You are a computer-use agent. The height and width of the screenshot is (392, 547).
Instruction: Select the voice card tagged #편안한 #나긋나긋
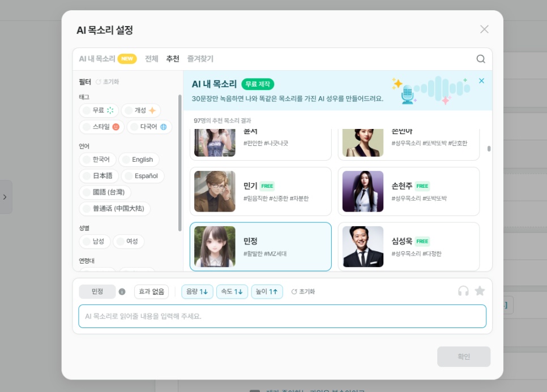click(260, 145)
